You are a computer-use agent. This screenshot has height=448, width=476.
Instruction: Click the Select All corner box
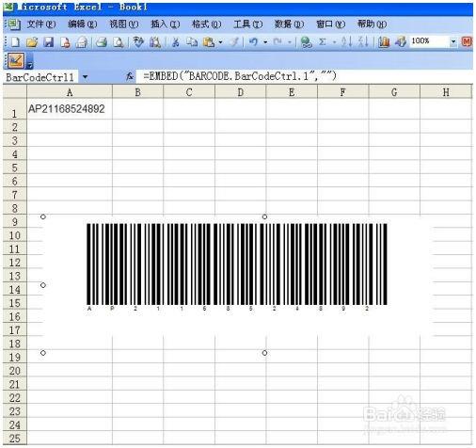point(15,92)
